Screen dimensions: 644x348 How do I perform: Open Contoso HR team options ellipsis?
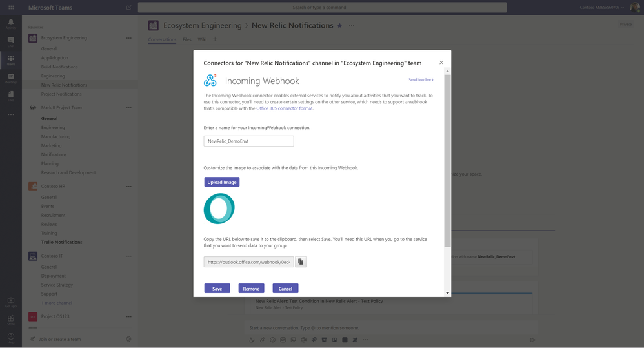(129, 187)
